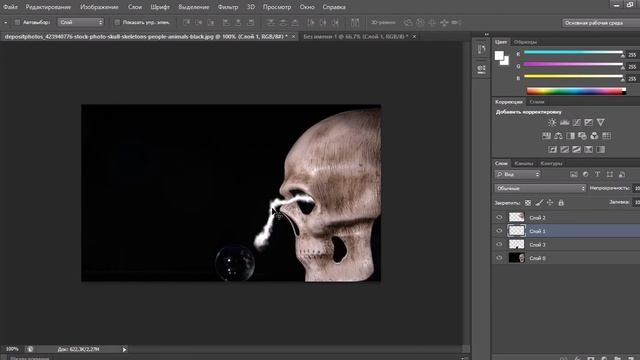
Task: Open the Обычные blend mode dropdown
Action: tap(540, 188)
